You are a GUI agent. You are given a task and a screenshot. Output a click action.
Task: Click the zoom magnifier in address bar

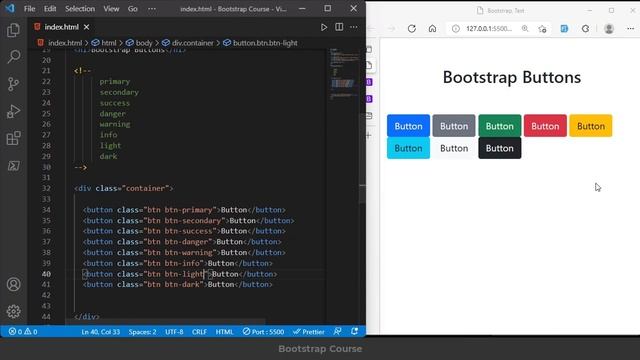(x=525, y=29)
